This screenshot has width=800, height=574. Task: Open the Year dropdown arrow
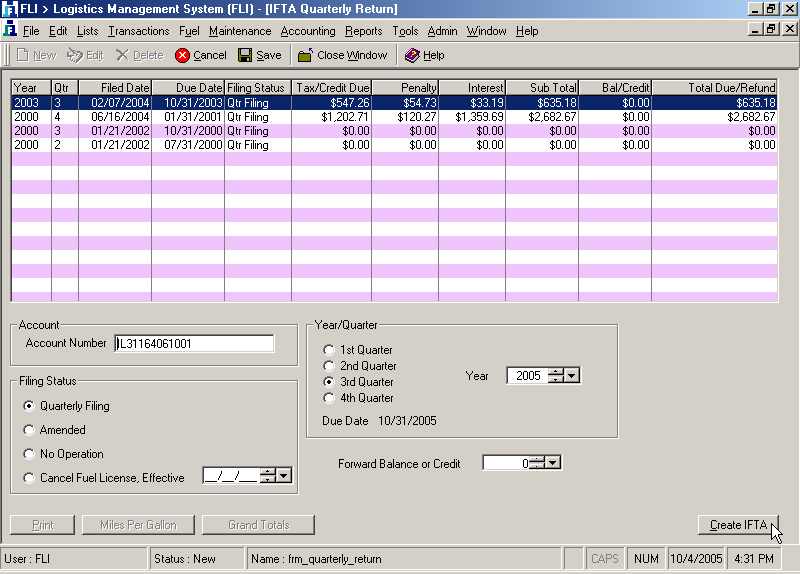point(571,376)
